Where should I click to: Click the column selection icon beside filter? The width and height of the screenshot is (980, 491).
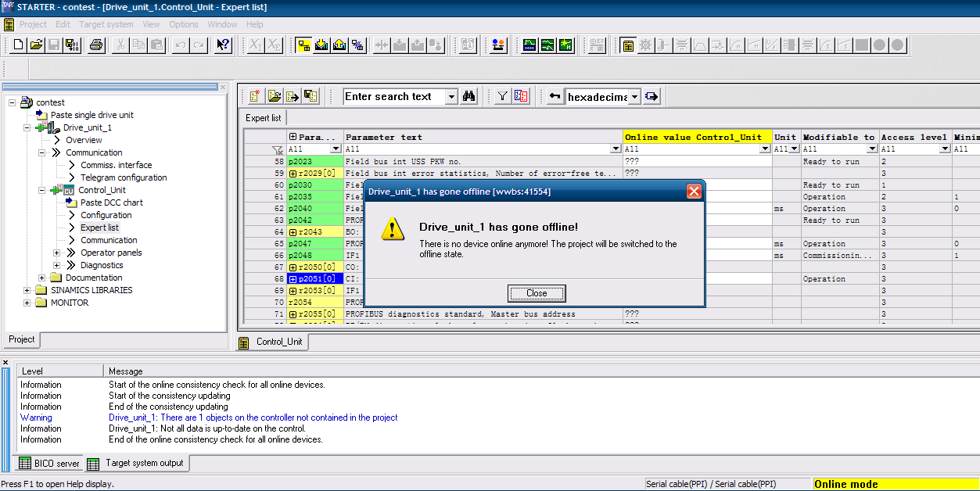click(521, 96)
